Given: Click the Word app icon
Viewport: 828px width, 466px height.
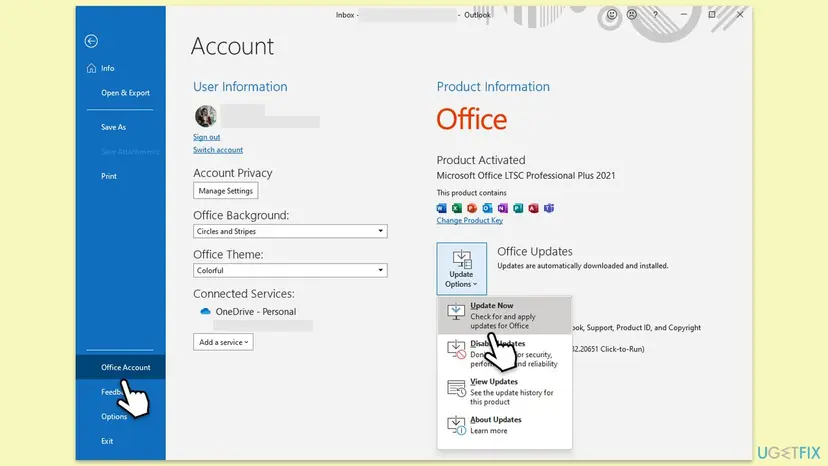Looking at the screenshot, I should (441, 208).
